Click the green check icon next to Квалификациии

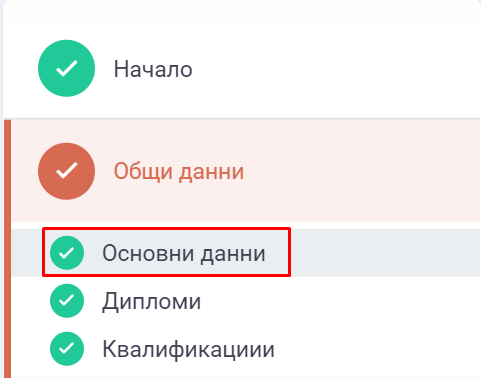pos(67,349)
